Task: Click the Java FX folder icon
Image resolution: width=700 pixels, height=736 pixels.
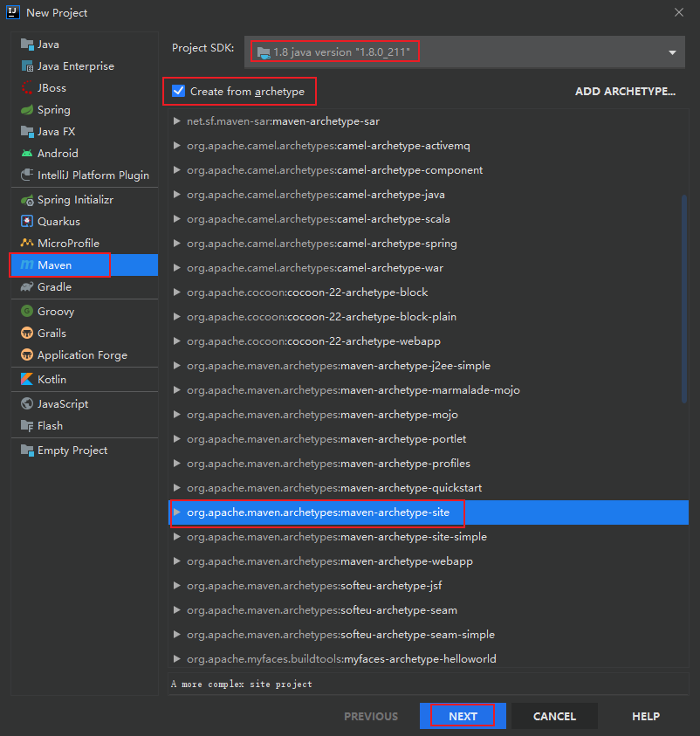Action: pyautogui.click(x=27, y=132)
